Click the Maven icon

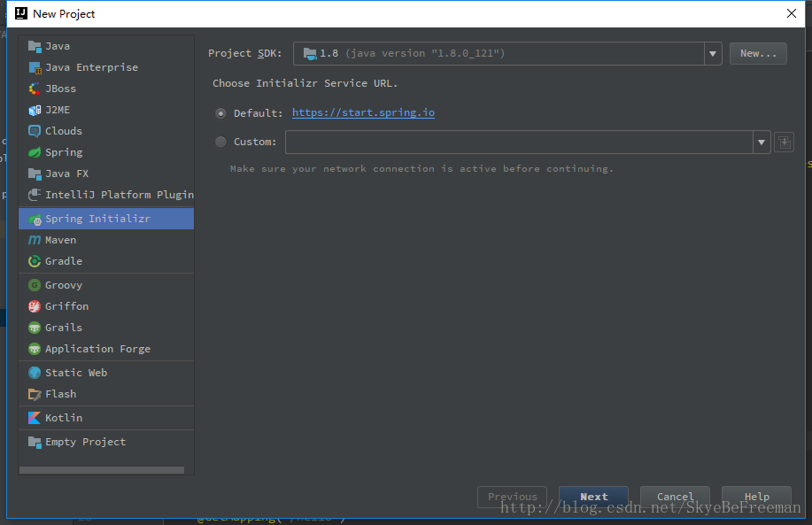pos(35,240)
